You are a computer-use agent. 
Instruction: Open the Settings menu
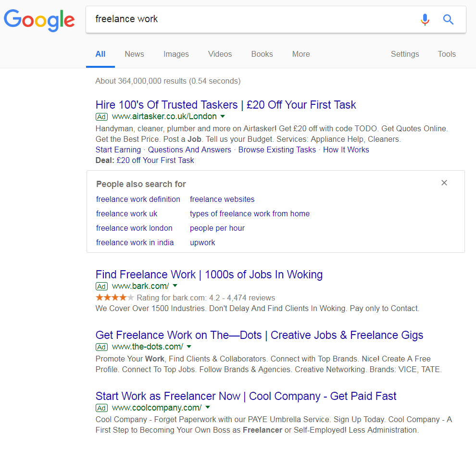click(405, 54)
